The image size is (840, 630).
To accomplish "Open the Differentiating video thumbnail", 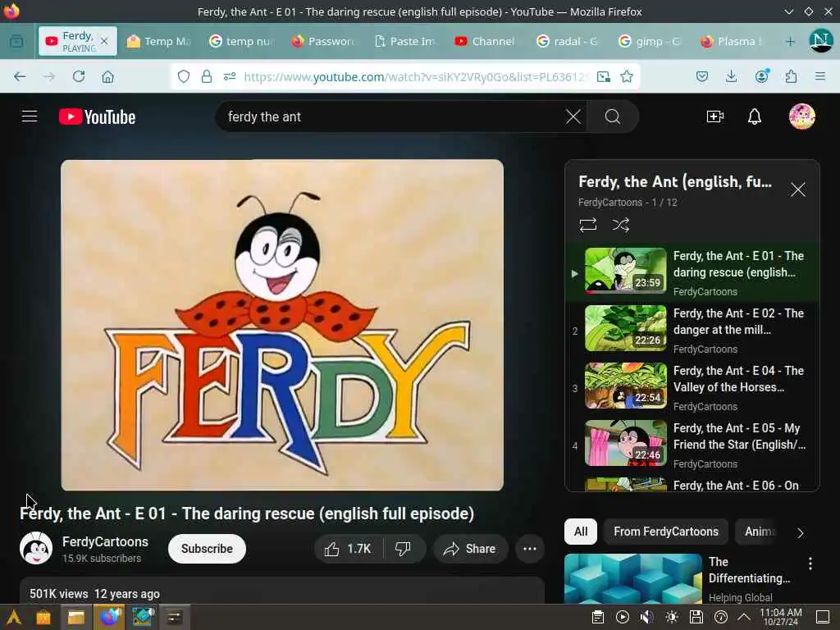I will tap(632, 578).
